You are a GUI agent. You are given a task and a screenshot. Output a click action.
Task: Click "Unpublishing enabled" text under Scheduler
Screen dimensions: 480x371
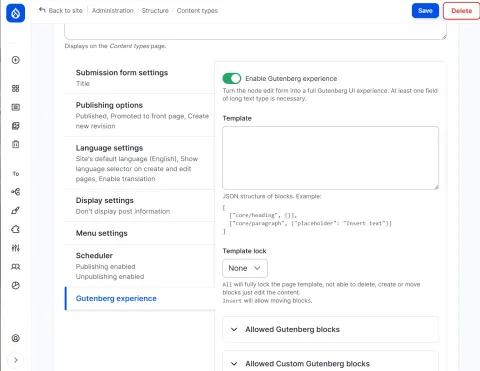[x=110, y=277]
